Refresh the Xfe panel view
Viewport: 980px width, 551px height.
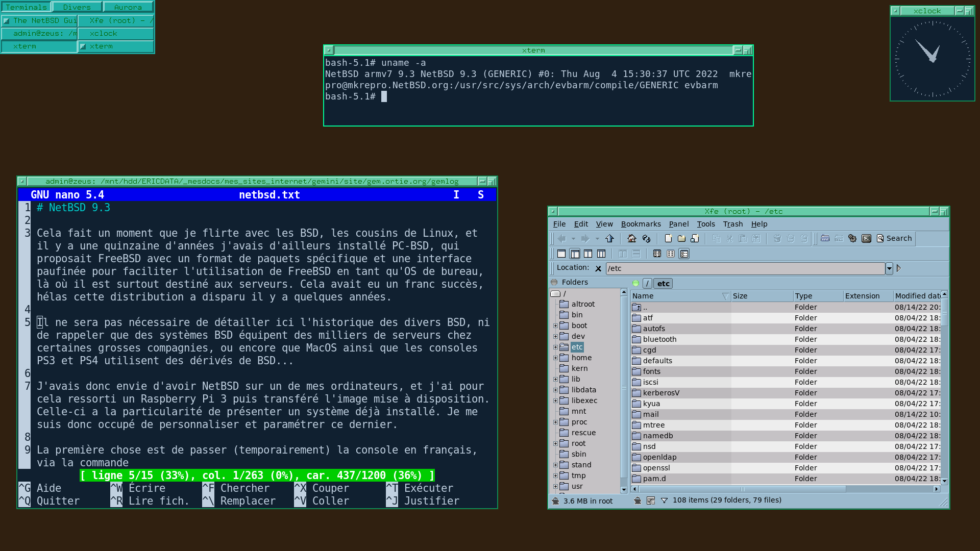pyautogui.click(x=647, y=239)
